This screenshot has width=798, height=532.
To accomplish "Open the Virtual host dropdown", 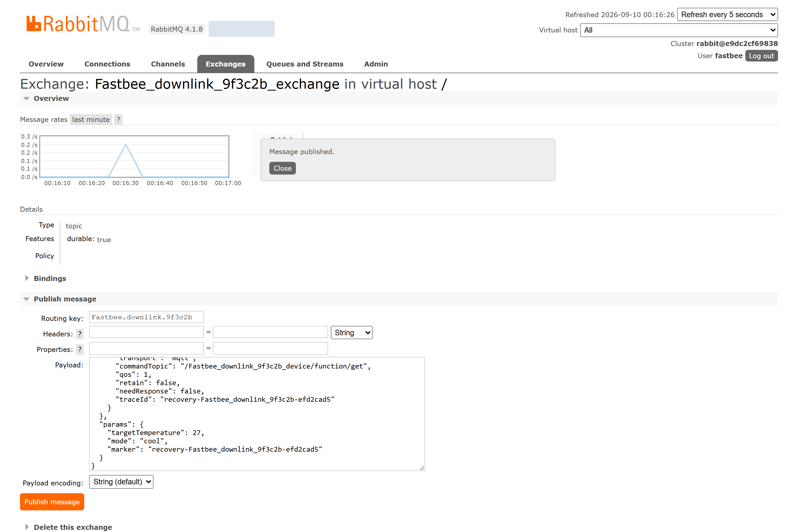I will [679, 30].
